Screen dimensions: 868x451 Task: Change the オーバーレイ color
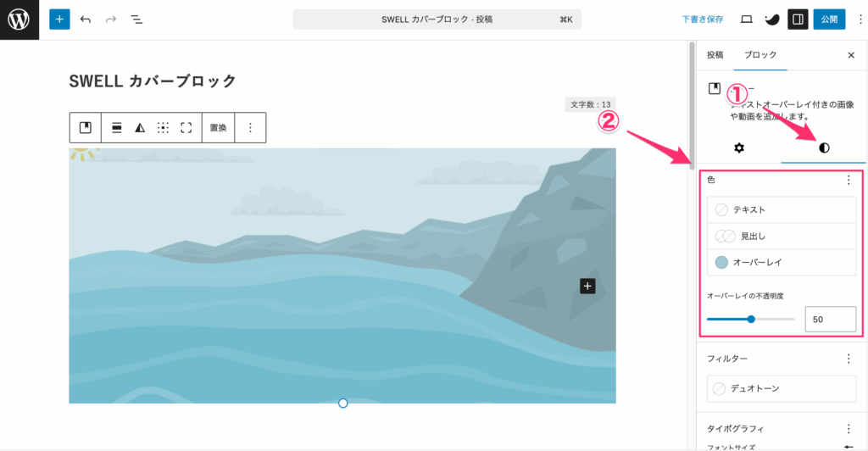781,262
